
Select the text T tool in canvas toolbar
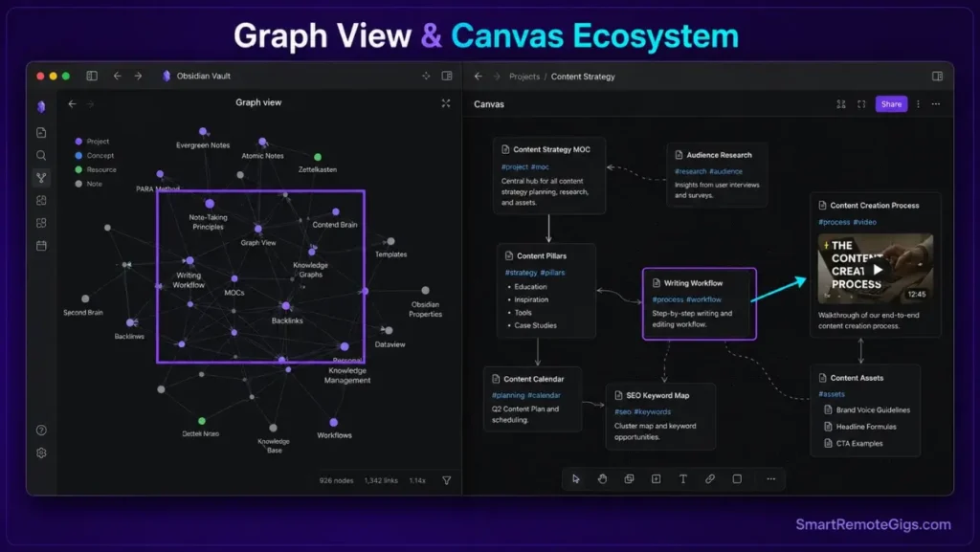pos(683,479)
